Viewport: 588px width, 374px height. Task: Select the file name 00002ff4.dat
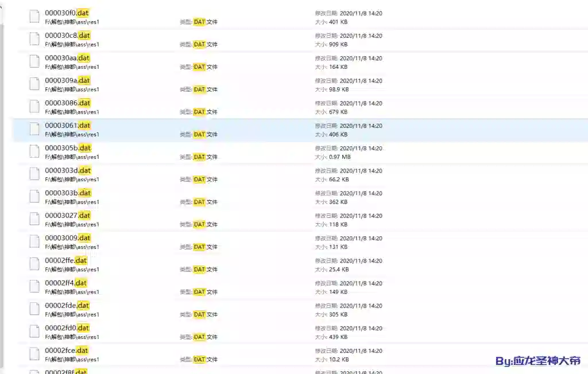(66, 283)
